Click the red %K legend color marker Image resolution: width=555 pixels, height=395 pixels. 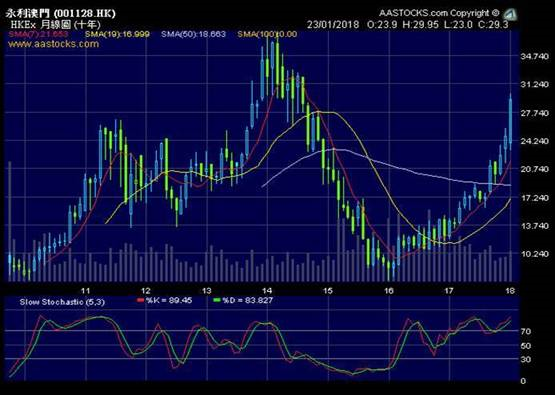point(141,300)
